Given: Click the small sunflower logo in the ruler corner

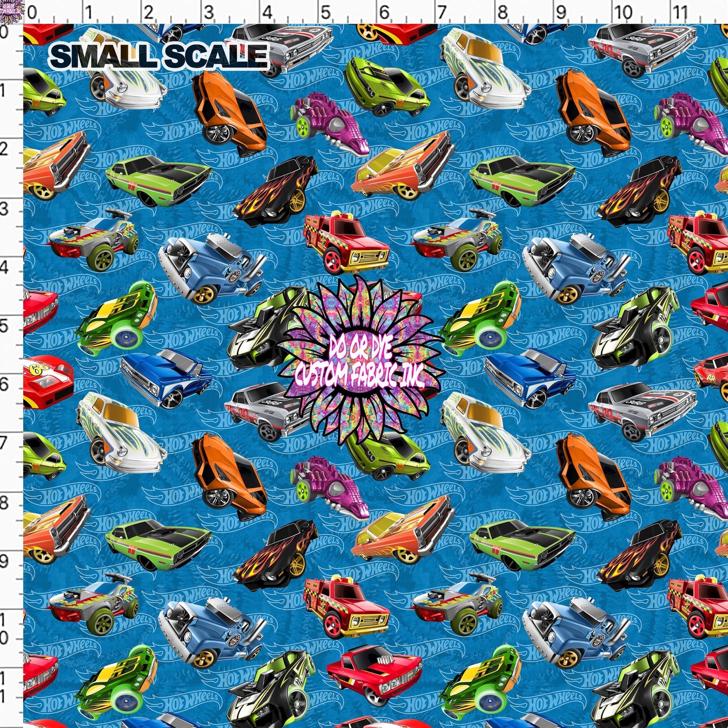Looking at the screenshot, I should point(11,11).
